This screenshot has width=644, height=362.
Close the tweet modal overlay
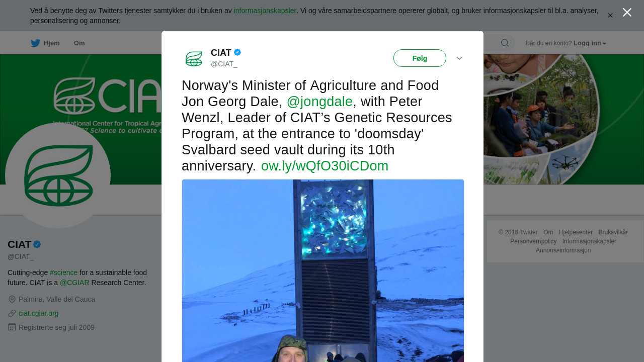click(627, 13)
